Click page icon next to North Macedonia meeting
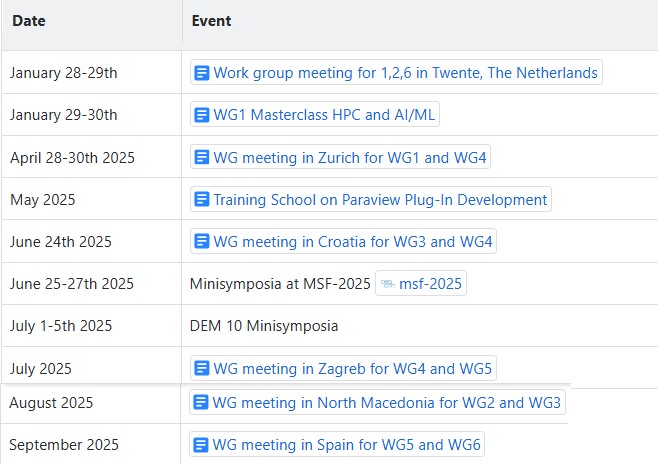This screenshot has width=658, height=464. click(x=201, y=403)
